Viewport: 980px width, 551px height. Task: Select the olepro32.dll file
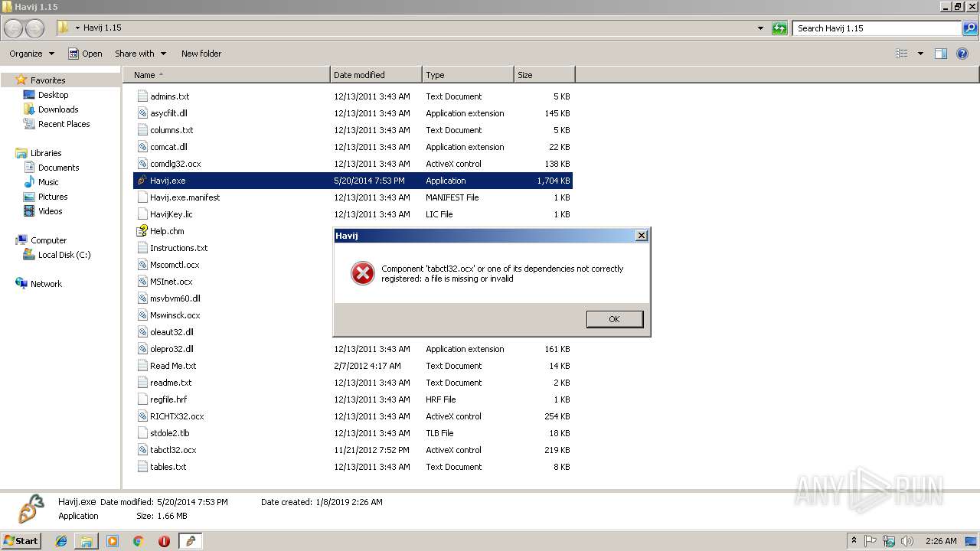click(x=171, y=349)
